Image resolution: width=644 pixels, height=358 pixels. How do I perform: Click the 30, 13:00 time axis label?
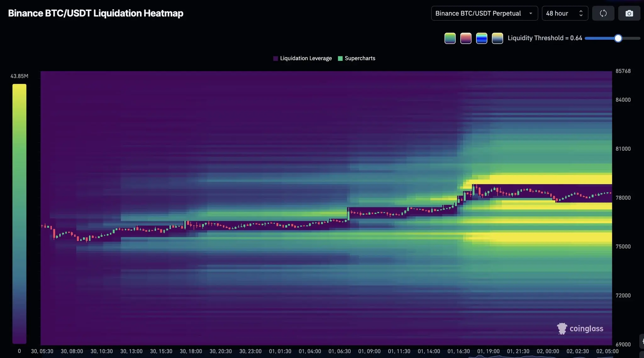pyautogui.click(x=131, y=351)
